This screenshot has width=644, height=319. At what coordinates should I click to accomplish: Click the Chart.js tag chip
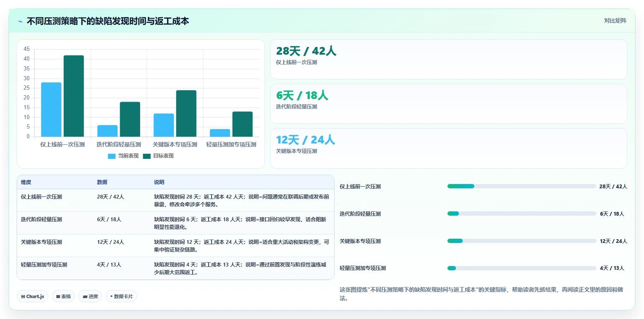coord(32,296)
